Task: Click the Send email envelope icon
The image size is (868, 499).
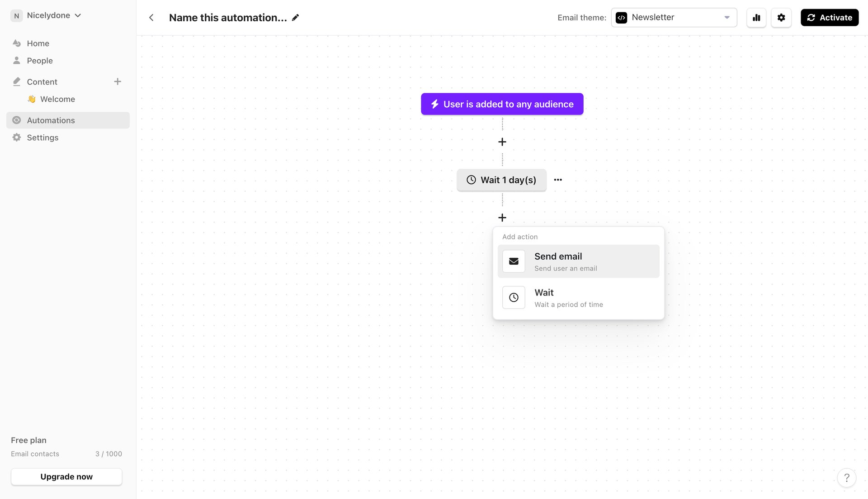Action: 513,261
